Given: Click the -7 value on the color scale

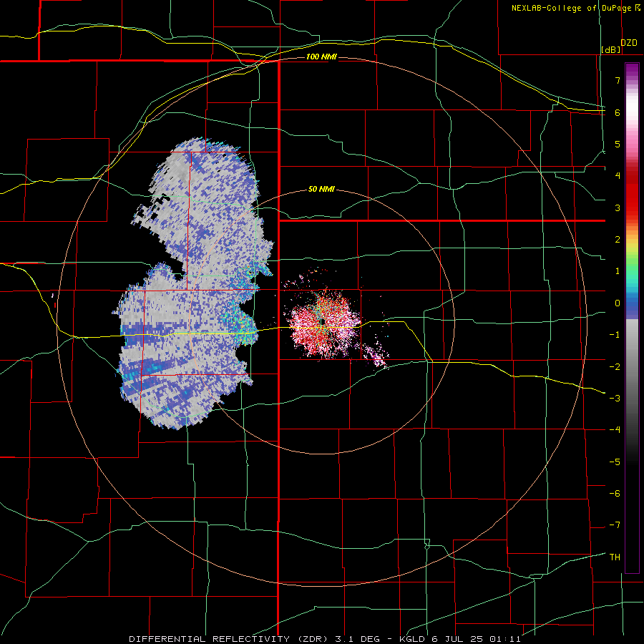Looking at the screenshot, I should click(x=615, y=525).
